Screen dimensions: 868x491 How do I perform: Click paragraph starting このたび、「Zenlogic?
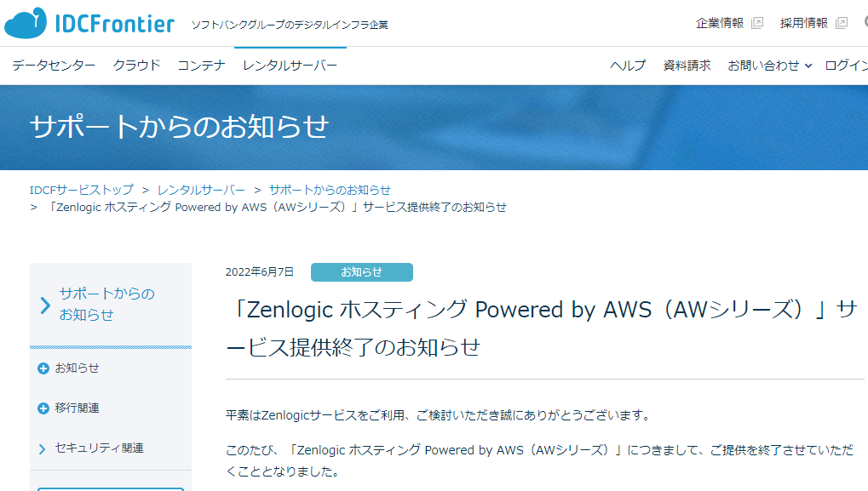click(x=540, y=460)
